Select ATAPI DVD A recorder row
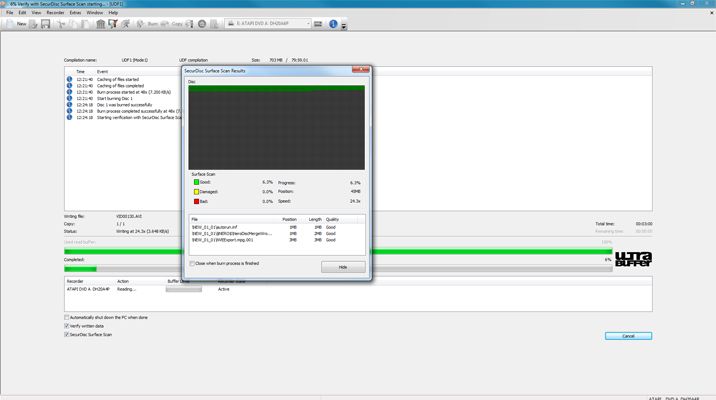The image size is (716, 400). (x=358, y=289)
